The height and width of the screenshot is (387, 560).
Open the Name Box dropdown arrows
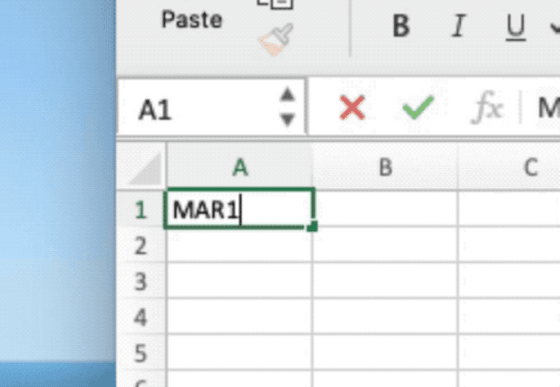[x=288, y=107]
